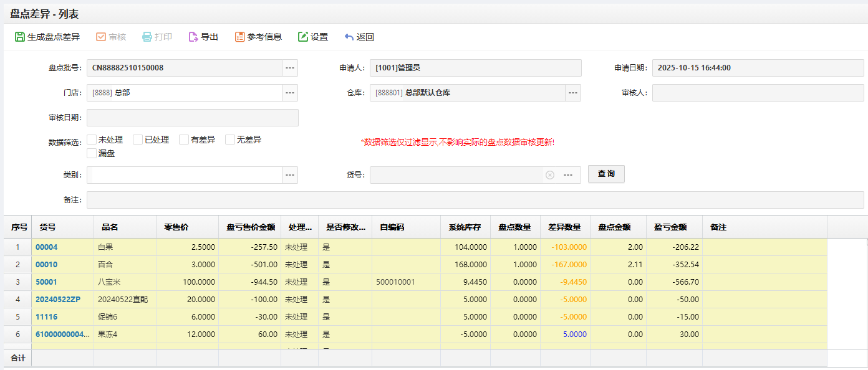Image resolution: width=868 pixels, height=370 pixels.
Task: Sort by the 差异数量 column header
Action: pyautogui.click(x=564, y=227)
